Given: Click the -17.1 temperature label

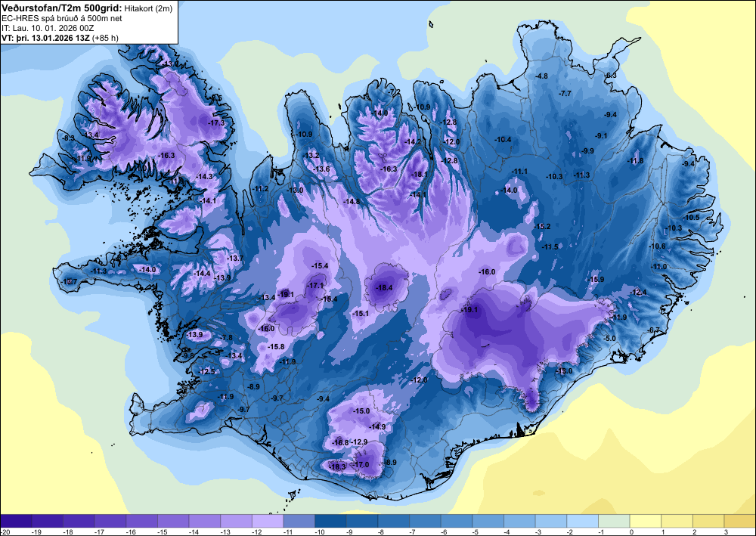Looking at the screenshot, I should pos(316,285).
